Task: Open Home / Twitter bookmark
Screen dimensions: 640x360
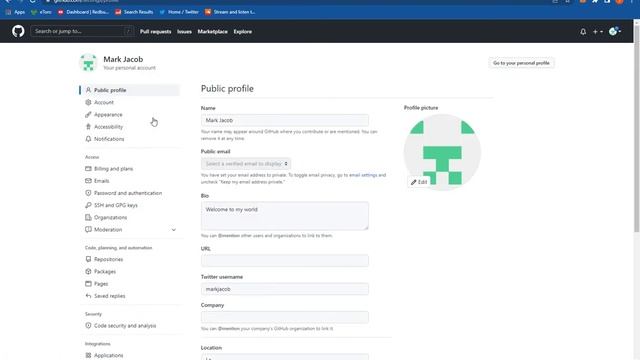Action: pyautogui.click(x=179, y=12)
